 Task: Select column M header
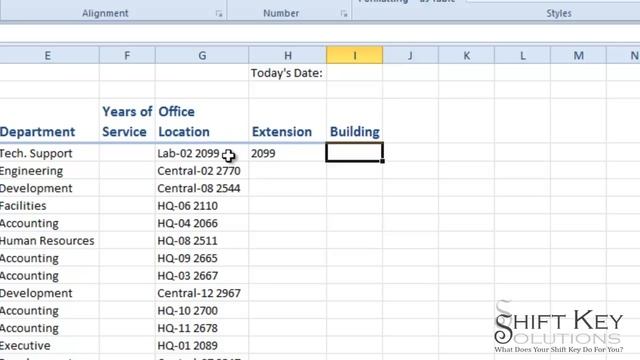[578, 56]
